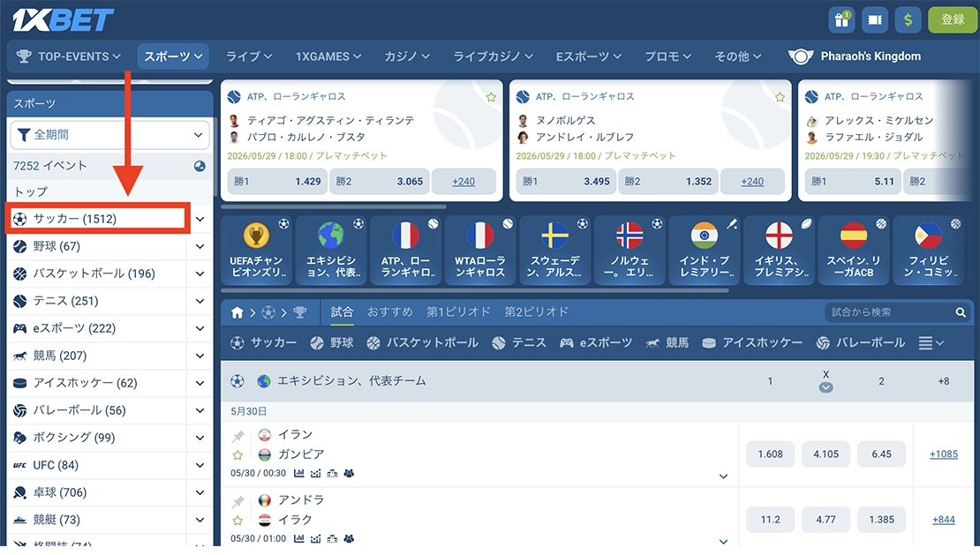Click the green 登録 register button
980x555 pixels.
click(953, 20)
